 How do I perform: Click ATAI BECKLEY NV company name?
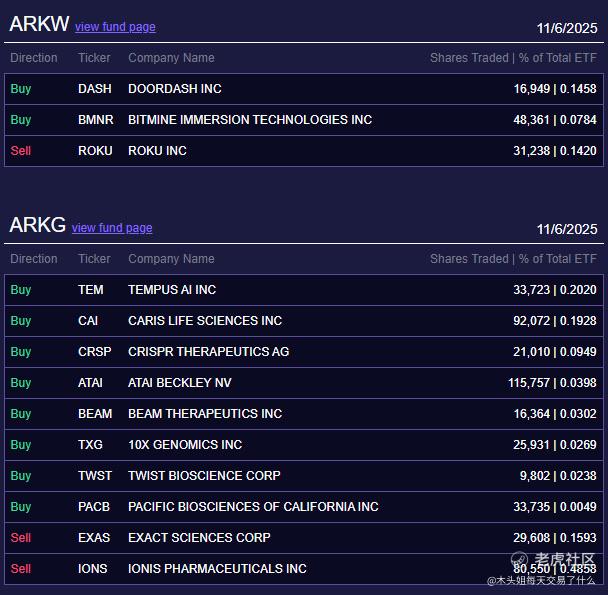[x=180, y=383]
